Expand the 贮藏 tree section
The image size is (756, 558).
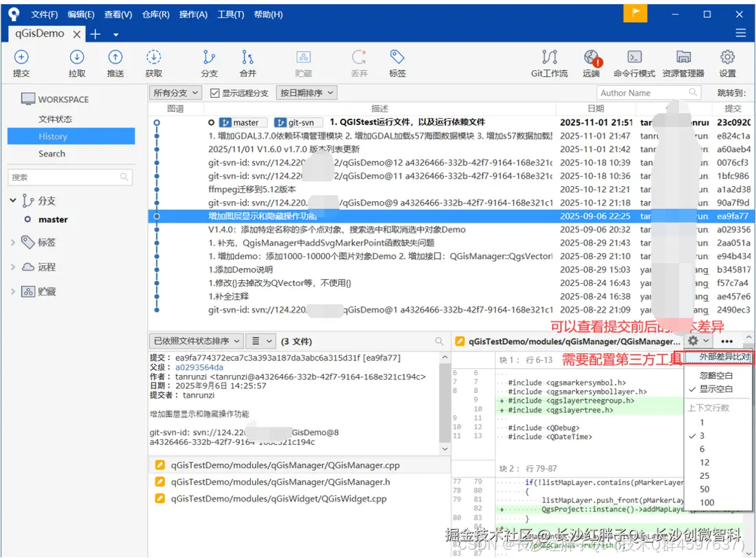(13, 291)
